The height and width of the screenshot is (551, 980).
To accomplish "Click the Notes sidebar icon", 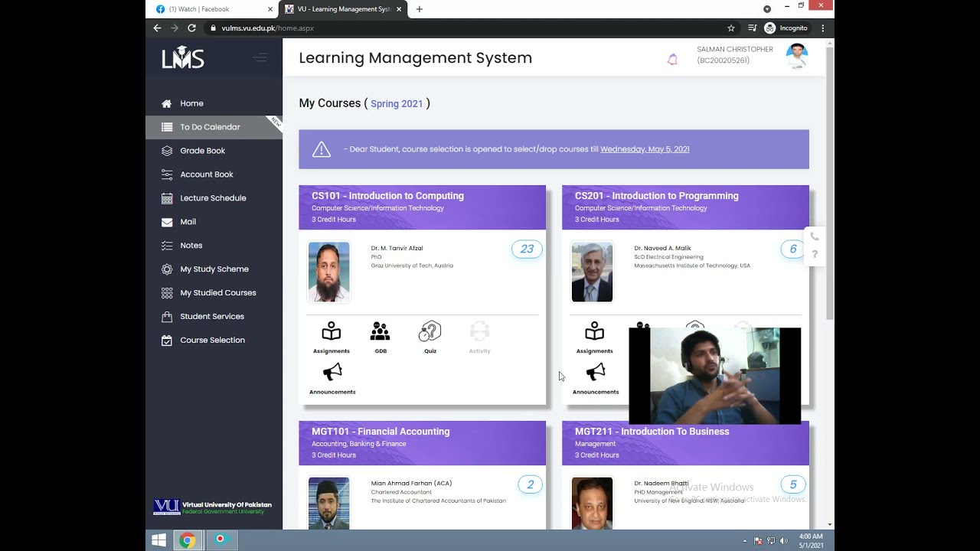I will pos(167,246).
